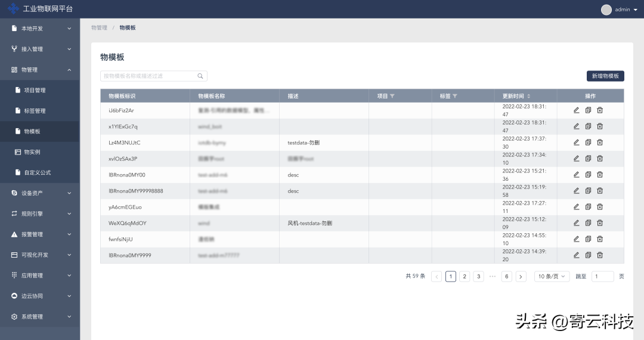Edit the Lz4M3NUJtC template
644x340 pixels.
[x=576, y=143]
